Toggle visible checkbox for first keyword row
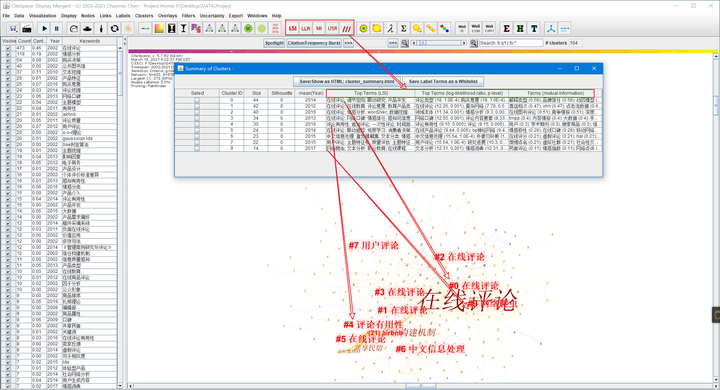The height and width of the screenshot is (390, 720). pos(8,48)
